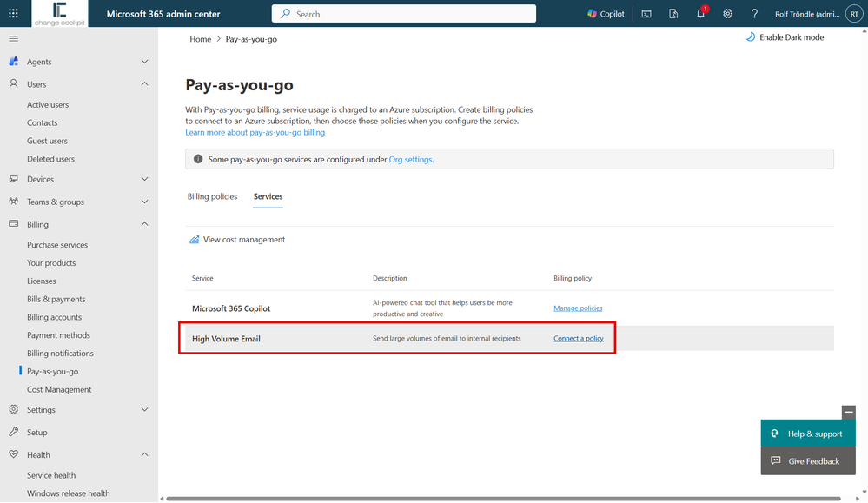Open Guest users in sidebar
Viewport: 868px width, 503px height.
(x=47, y=141)
